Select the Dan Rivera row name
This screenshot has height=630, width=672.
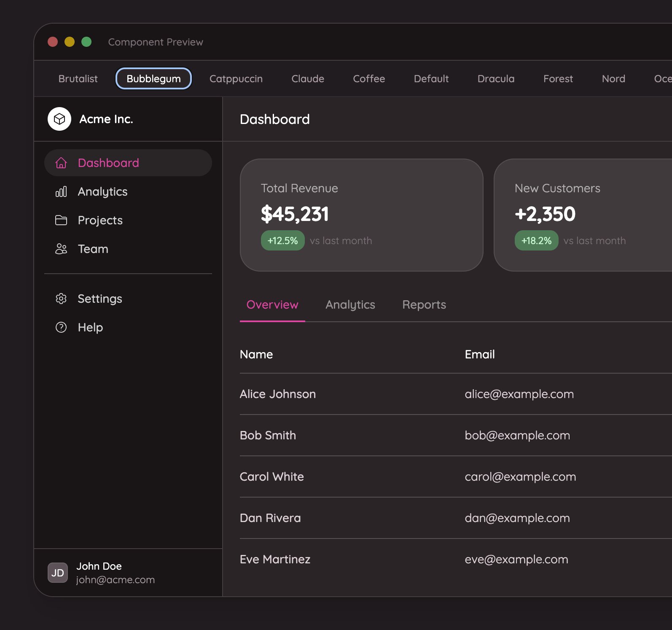tap(270, 518)
